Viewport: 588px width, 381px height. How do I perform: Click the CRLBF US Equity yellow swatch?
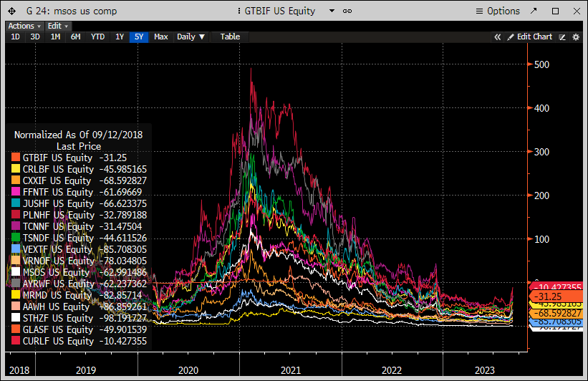(15, 169)
